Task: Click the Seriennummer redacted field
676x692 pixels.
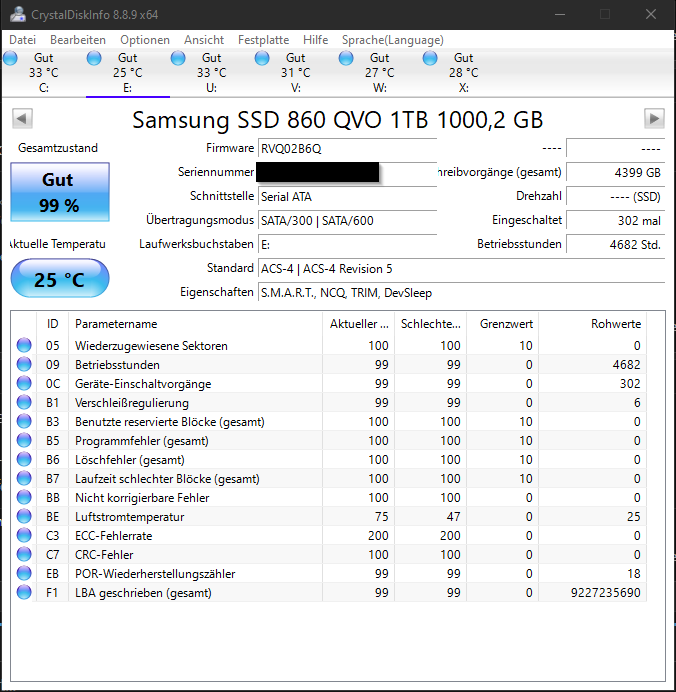Action: 317,173
